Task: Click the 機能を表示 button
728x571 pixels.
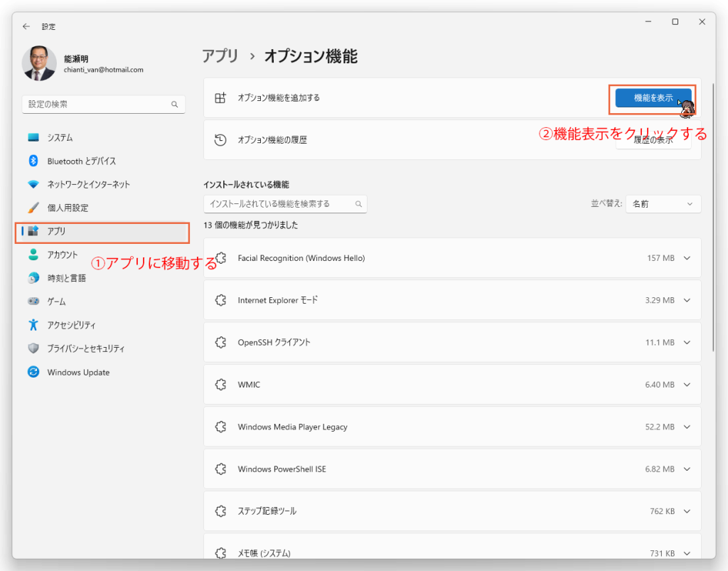Action: 653,98
